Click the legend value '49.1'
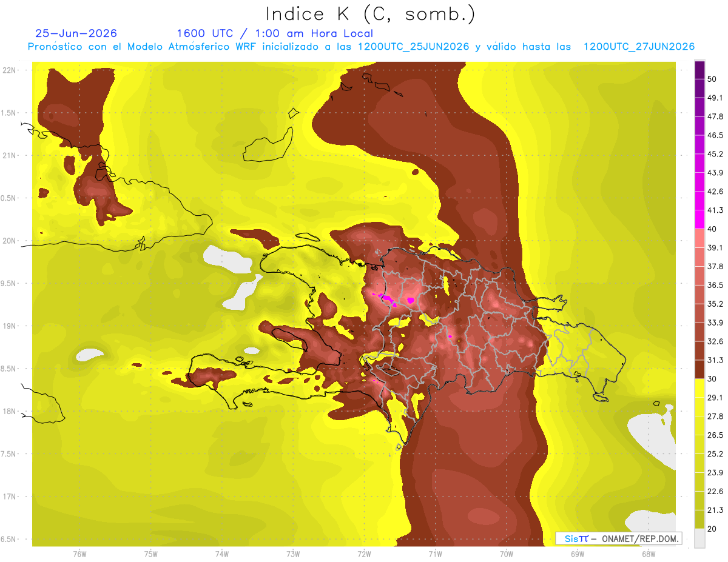728x562 pixels. tap(715, 98)
